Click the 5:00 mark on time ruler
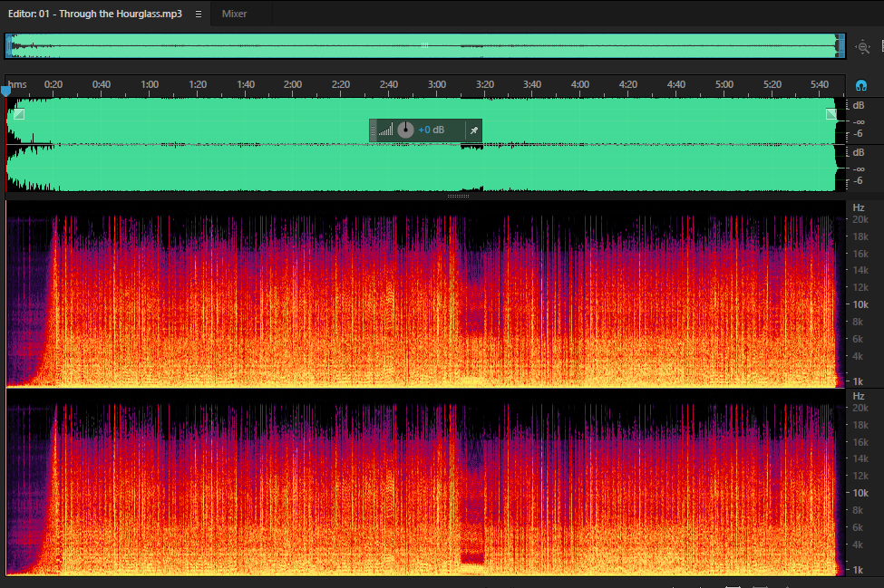The width and height of the screenshot is (884, 588). coord(724,84)
